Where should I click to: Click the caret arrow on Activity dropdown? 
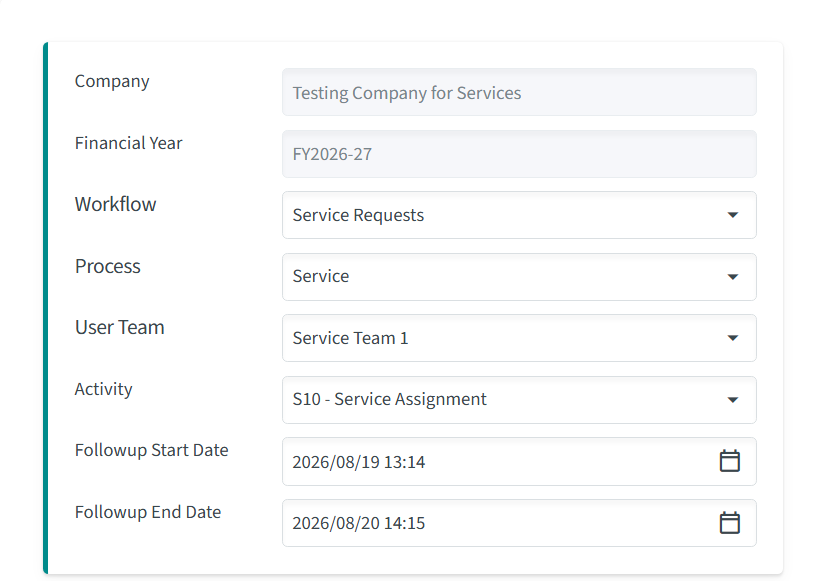(733, 400)
